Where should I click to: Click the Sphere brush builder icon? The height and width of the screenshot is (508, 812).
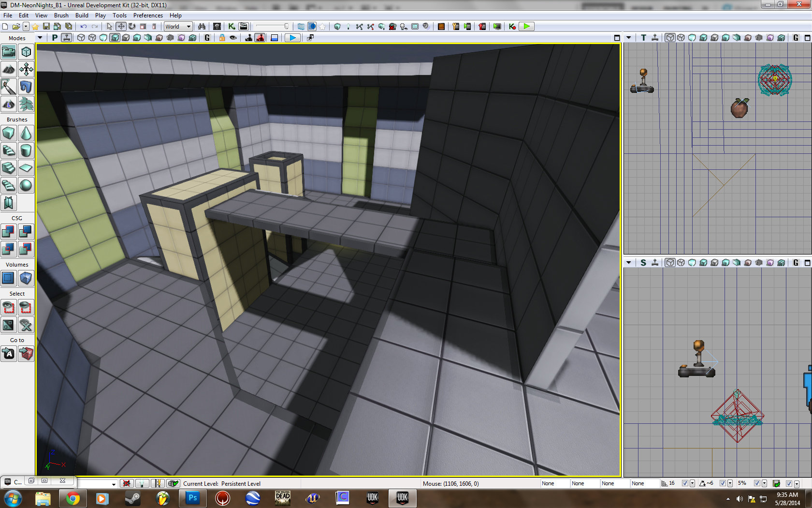pos(26,185)
